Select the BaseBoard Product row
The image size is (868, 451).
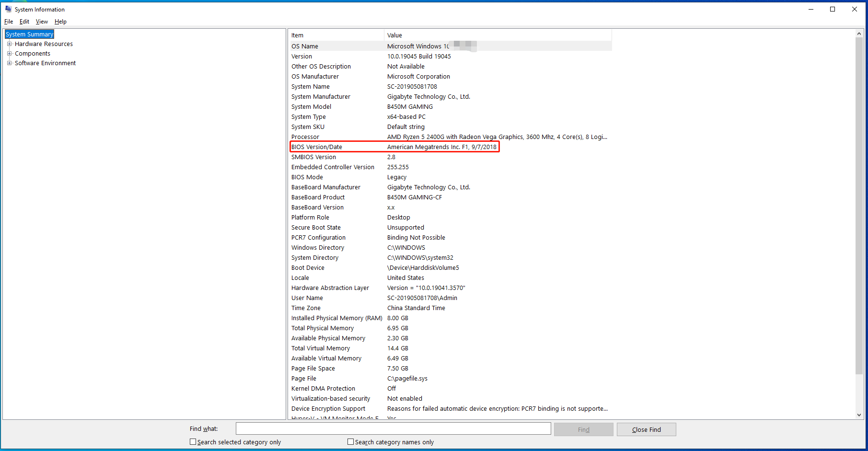pyautogui.click(x=450, y=197)
